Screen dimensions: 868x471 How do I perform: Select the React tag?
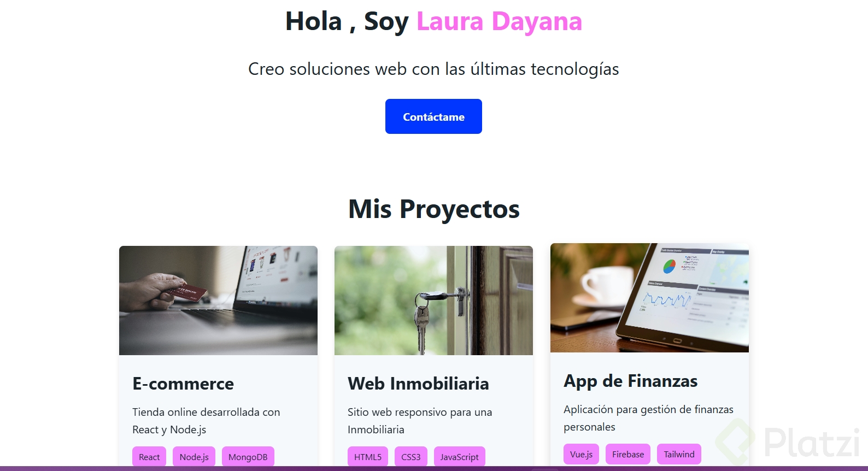pos(149,457)
